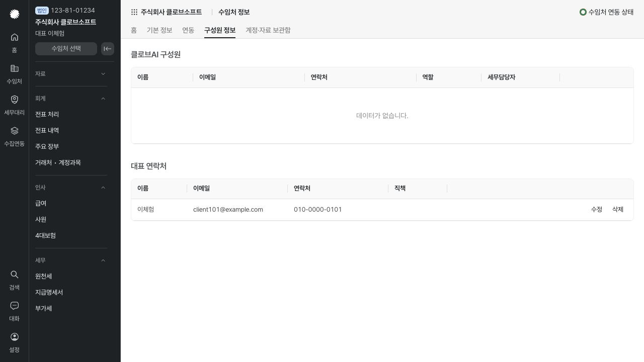
Task: Switch to the 연동 tab
Action: (188, 30)
